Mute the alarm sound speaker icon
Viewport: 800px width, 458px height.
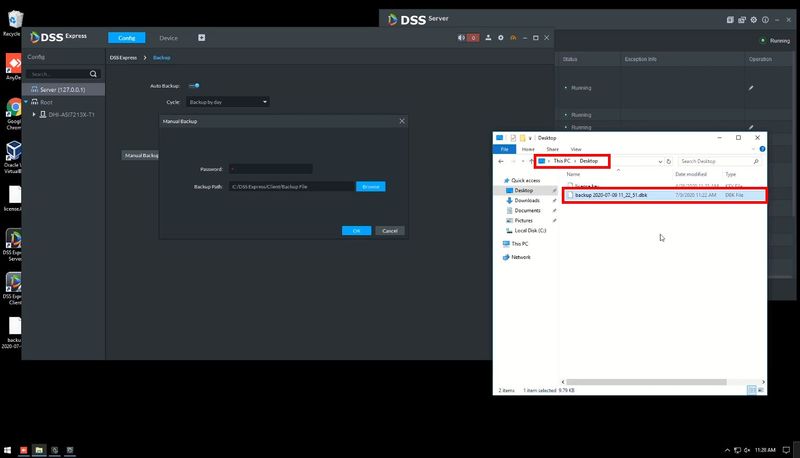(461, 38)
